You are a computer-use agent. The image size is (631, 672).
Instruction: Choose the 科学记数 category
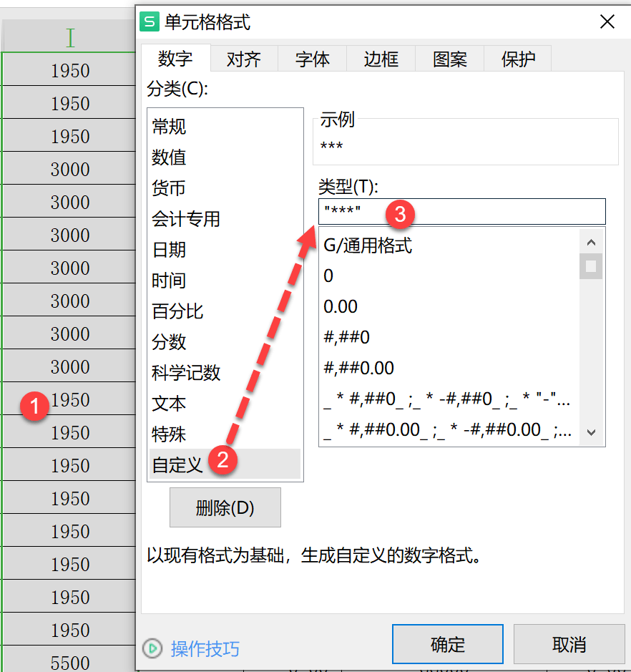click(x=225, y=373)
